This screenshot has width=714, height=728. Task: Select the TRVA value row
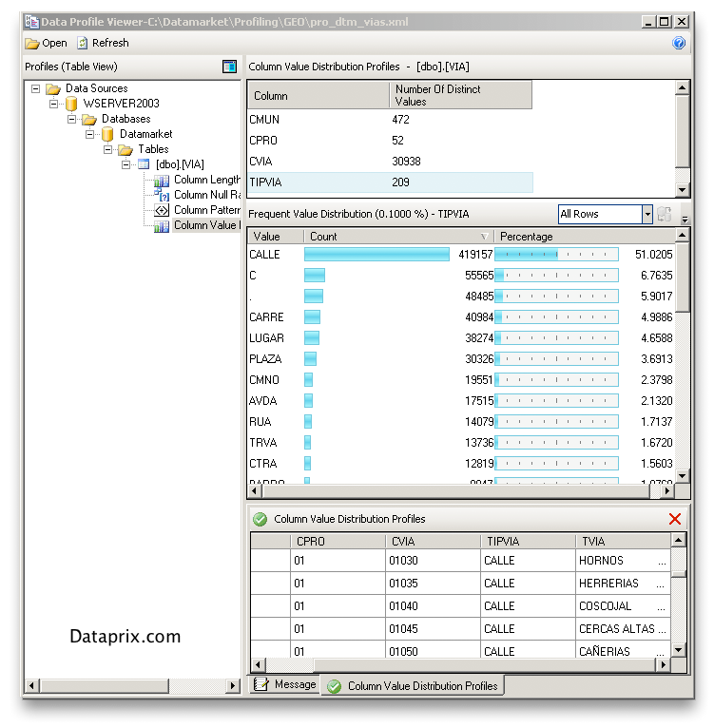coord(461,443)
